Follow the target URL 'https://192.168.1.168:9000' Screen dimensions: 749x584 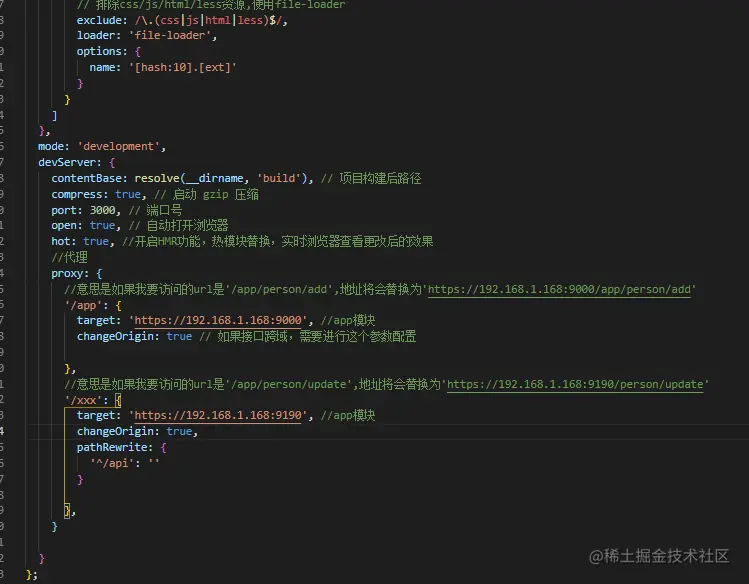click(x=218, y=320)
